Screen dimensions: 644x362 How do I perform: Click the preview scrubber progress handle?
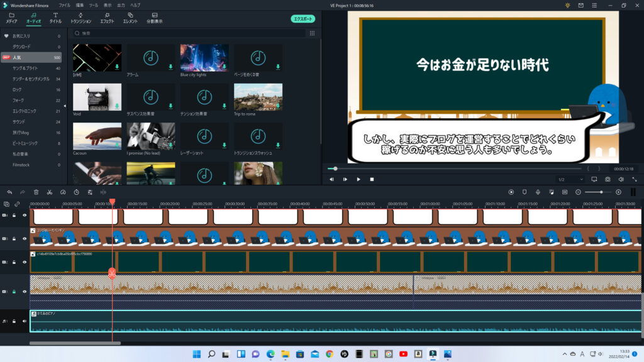click(335, 168)
